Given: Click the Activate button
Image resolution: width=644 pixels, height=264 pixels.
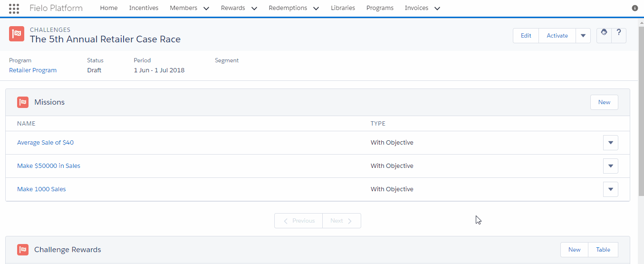Looking at the screenshot, I should 557,36.
